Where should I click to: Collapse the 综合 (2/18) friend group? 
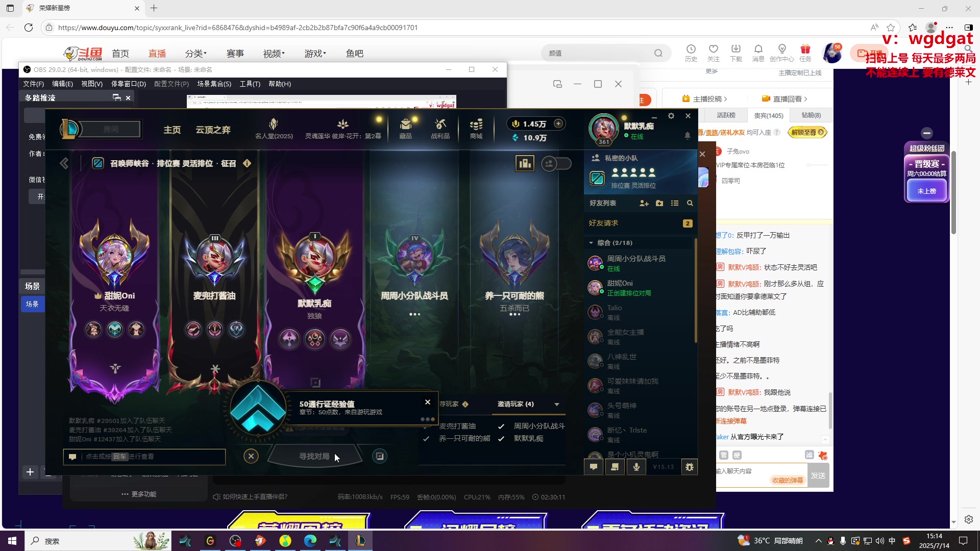pos(591,243)
